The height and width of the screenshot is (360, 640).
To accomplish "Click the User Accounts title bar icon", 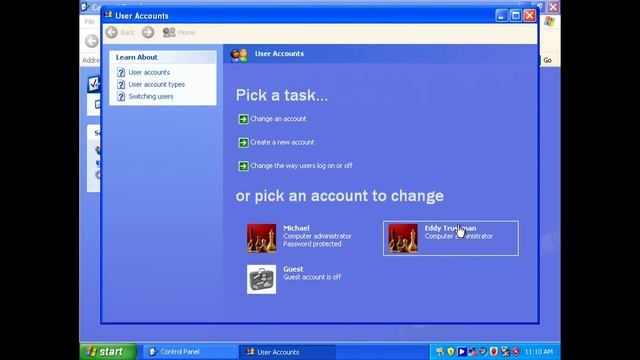I will pyautogui.click(x=108, y=15).
